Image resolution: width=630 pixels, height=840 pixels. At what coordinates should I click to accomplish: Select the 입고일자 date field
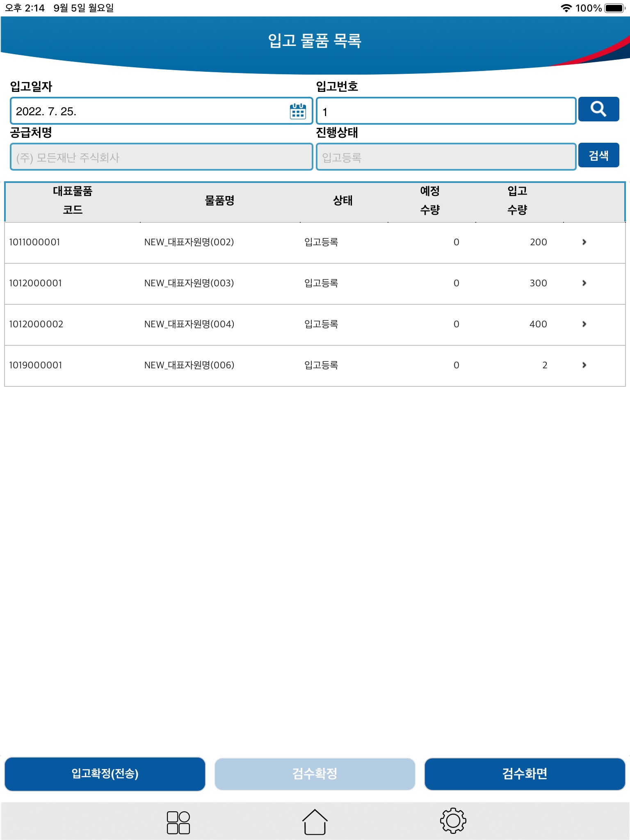click(x=161, y=111)
